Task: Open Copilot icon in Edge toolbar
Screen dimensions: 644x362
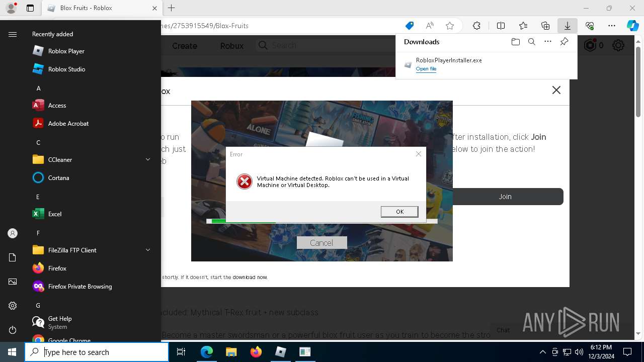Action: [x=632, y=26]
